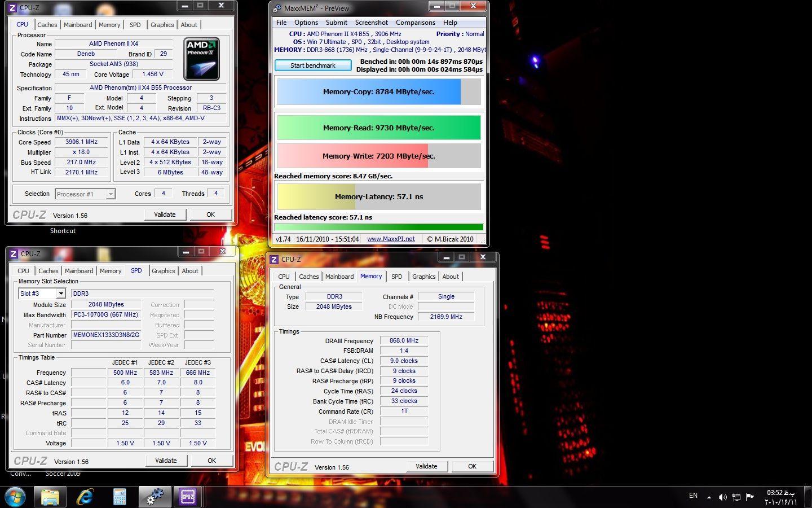This screenshot has width=812, height=508.
Task: Click Validate in the top CPU-Z window
Action: point(165,214)
